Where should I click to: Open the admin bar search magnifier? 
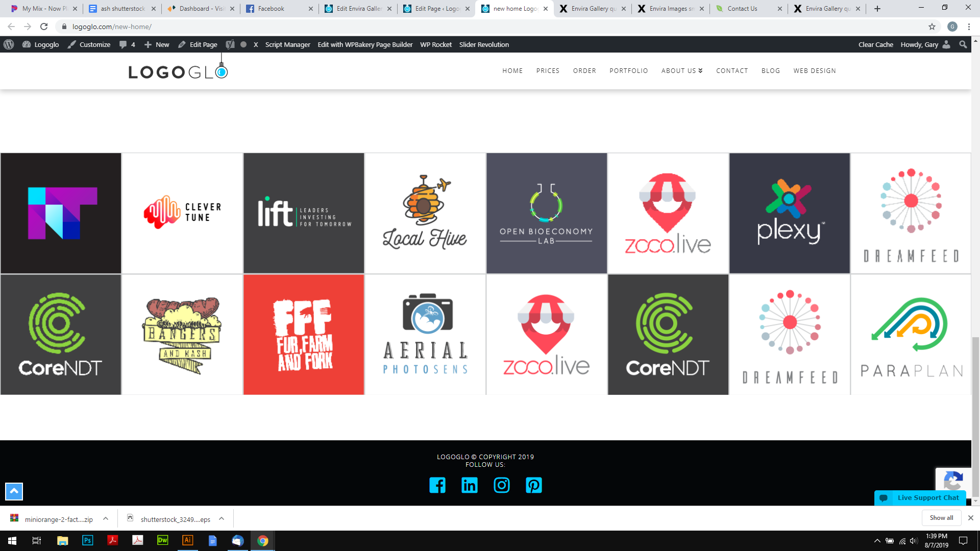point(963,45)
